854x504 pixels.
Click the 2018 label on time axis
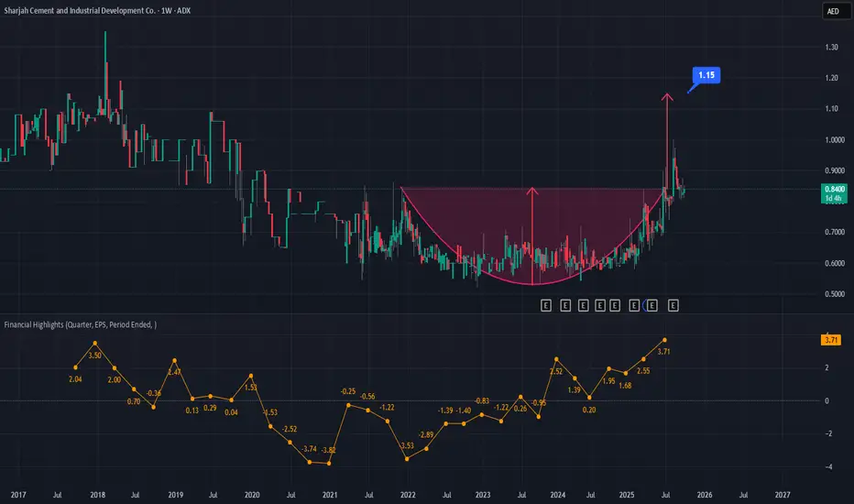(97, 495)
